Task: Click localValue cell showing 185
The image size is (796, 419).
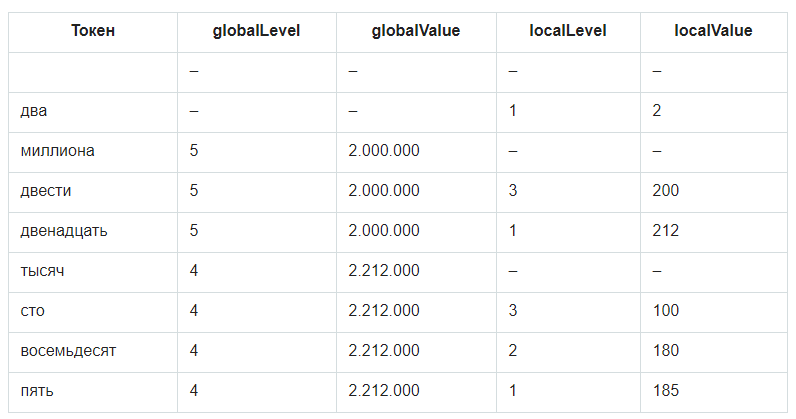Action: [665, 391]
